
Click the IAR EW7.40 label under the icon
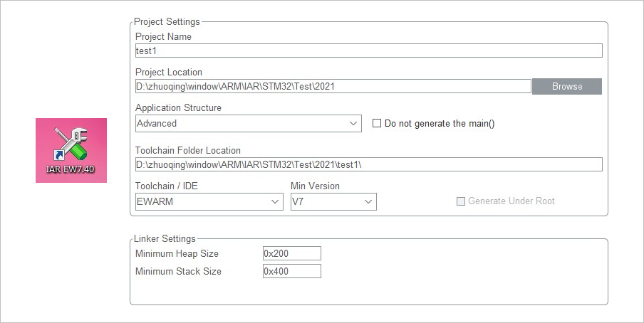point(71,169)
